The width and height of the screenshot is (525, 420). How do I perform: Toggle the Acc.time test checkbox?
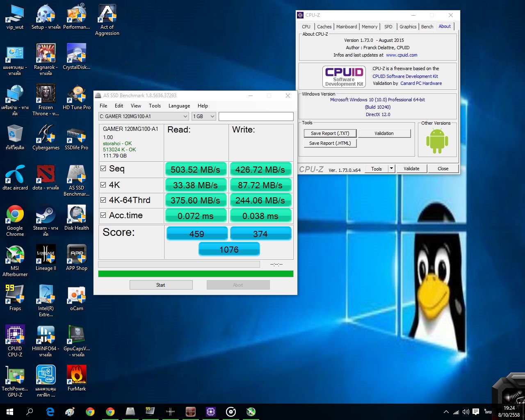[103, 215]
